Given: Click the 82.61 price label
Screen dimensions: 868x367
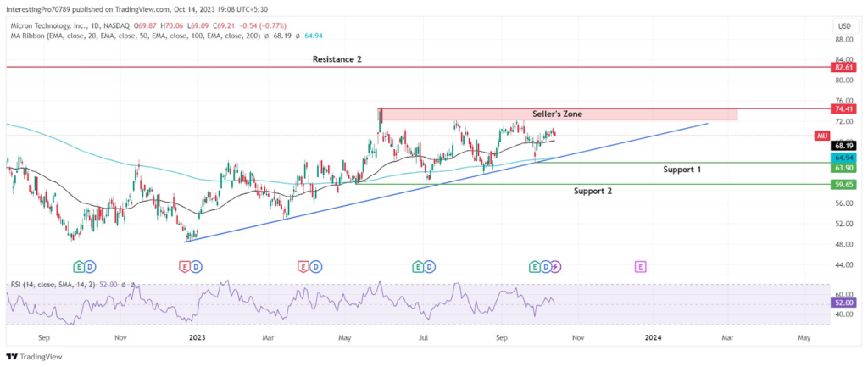Looking at the screenshot, I should (x=843, y=67).
